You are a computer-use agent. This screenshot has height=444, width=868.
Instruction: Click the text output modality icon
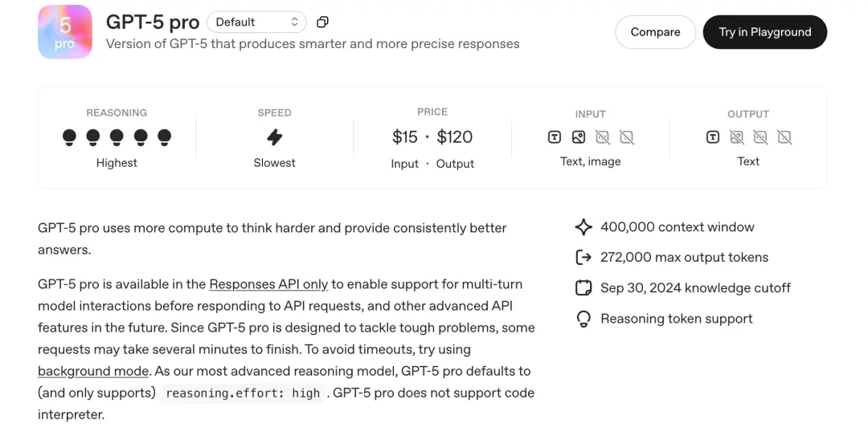coord(713,137)
